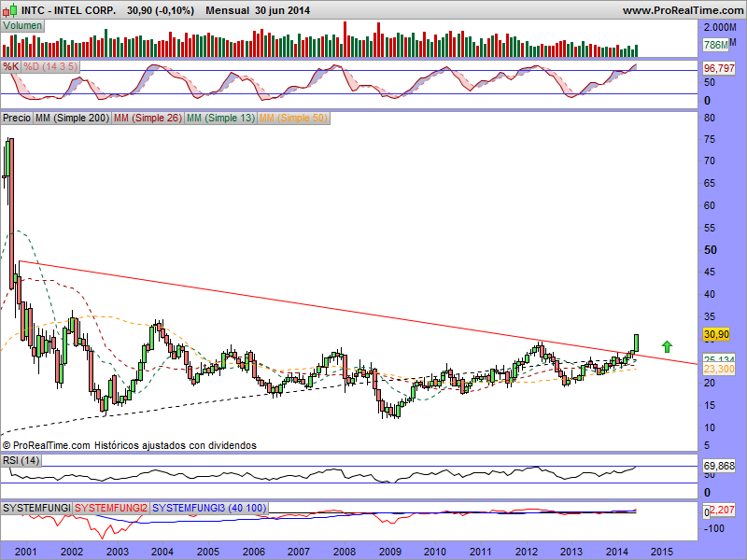Select year 2004 on the time axis
This screenshot has height=560, width=747.
point(162,552)
